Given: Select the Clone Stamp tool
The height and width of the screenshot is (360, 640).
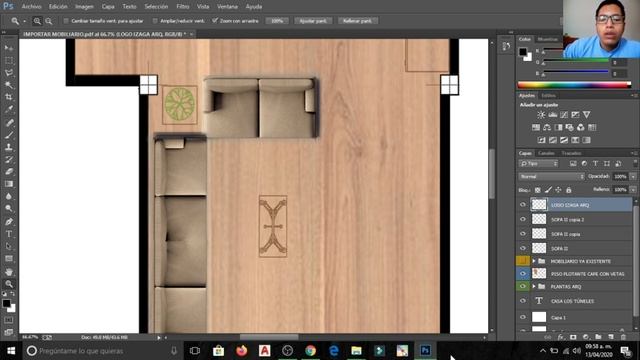Looking at the screenshot, I should [x=9, y=147].
